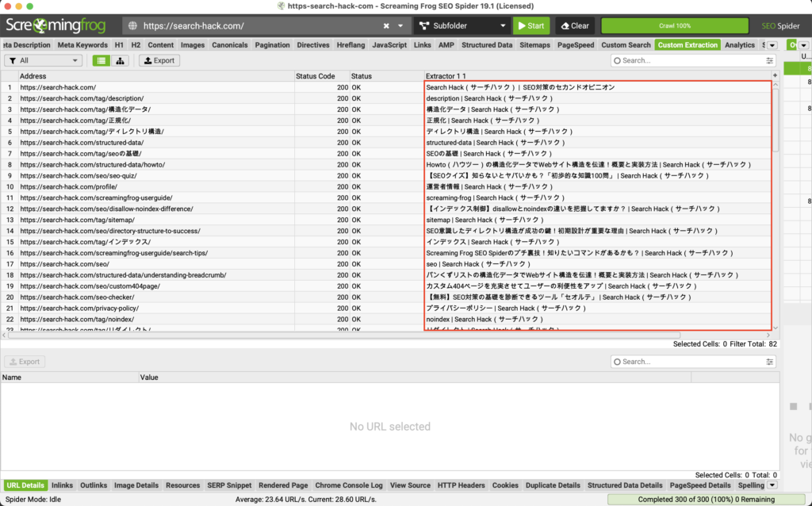Open the URL Details bottom tab

click(25, 485)
